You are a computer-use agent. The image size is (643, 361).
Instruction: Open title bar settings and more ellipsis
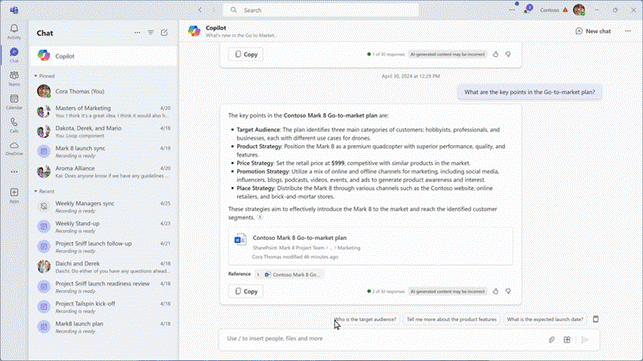coord(512,10)
